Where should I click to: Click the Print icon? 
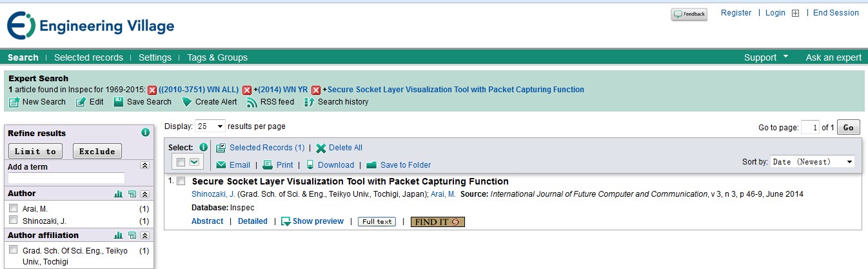coord(268,164)
